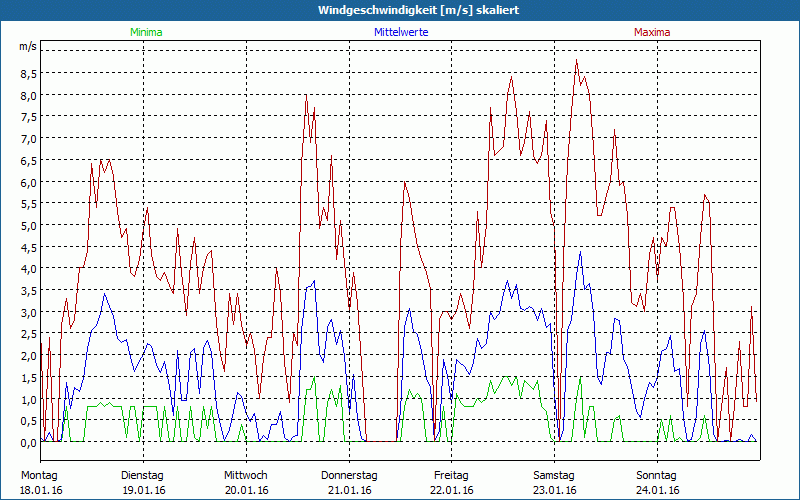Click the 'Montag' day label

tap(41, 476)
